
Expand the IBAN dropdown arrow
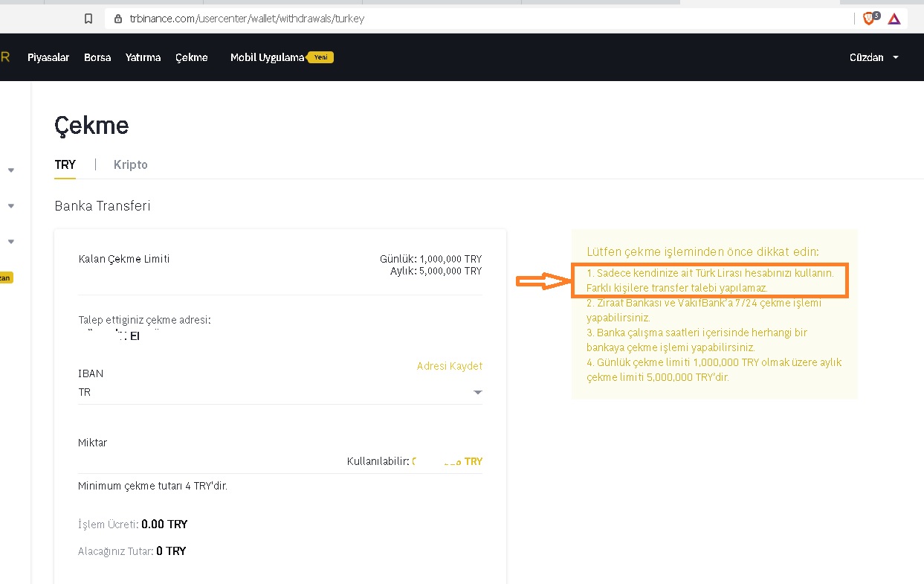click(478, 393)
